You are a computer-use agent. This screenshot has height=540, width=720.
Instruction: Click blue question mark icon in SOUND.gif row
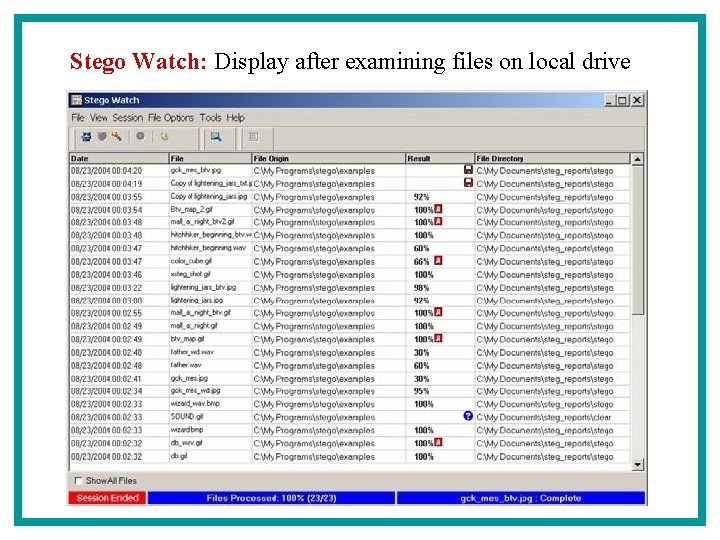coord(468,416)
